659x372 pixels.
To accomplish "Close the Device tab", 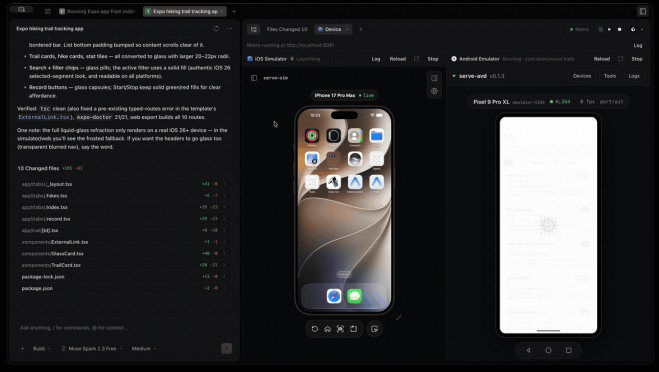I will click(x=347, y=29).
